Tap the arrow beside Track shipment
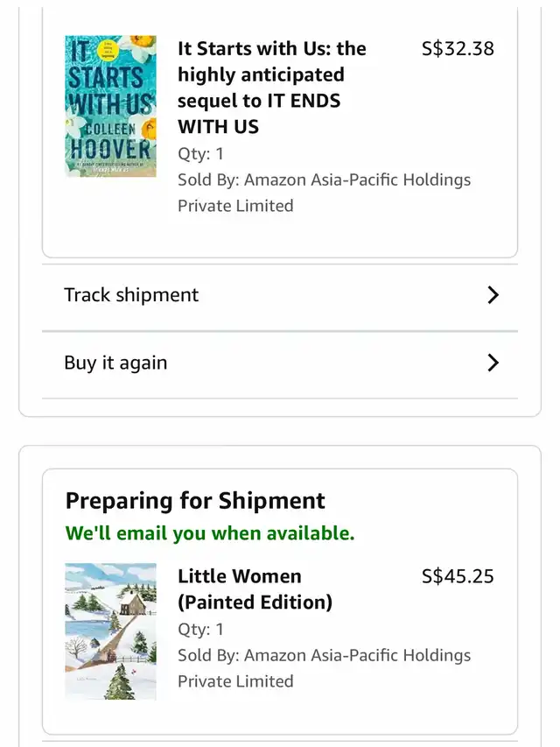This screenshot has height=747, width=560. (493, 295)
